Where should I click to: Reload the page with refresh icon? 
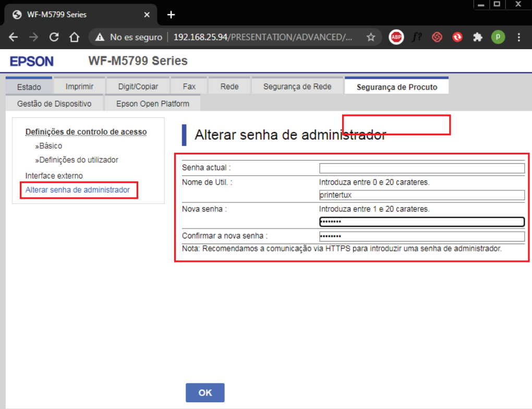coord(54,37)
